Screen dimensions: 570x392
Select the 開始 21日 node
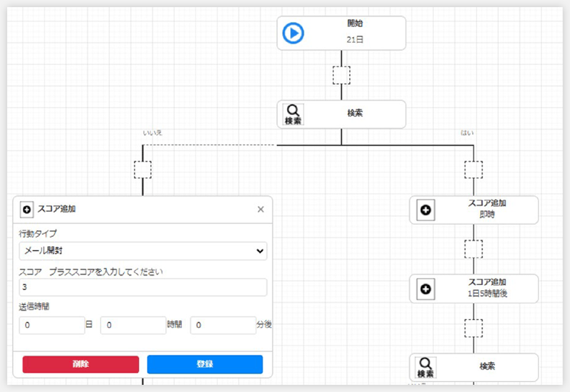(x=341, y=33)
